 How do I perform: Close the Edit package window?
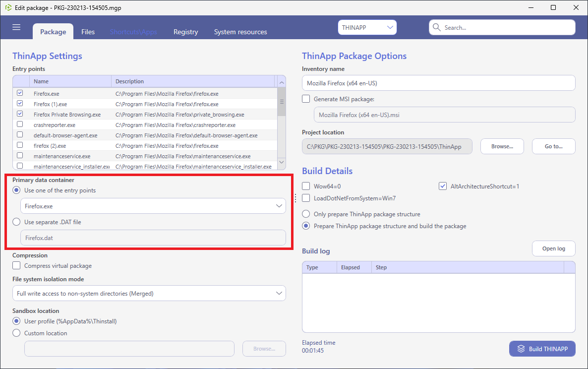(576, 7)
